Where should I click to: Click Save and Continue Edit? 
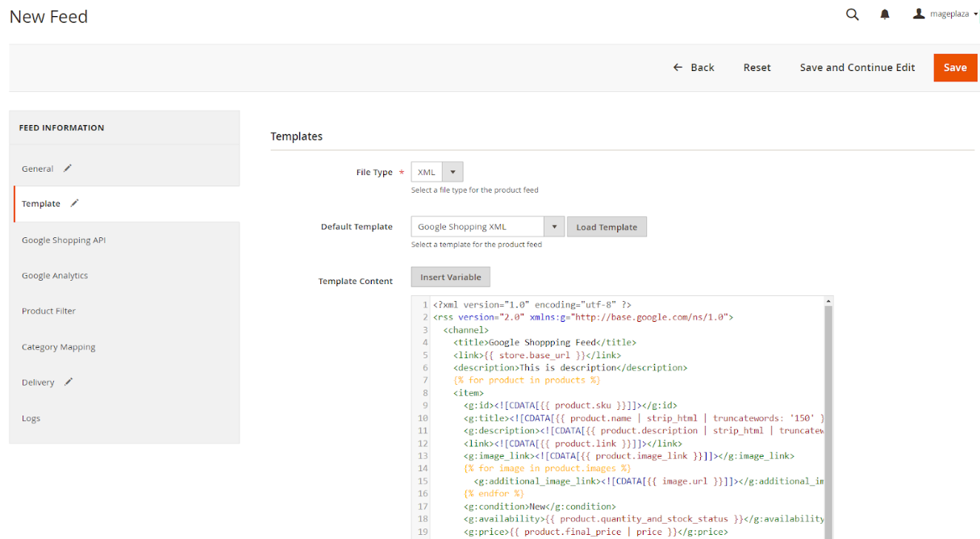pos(857,68)
